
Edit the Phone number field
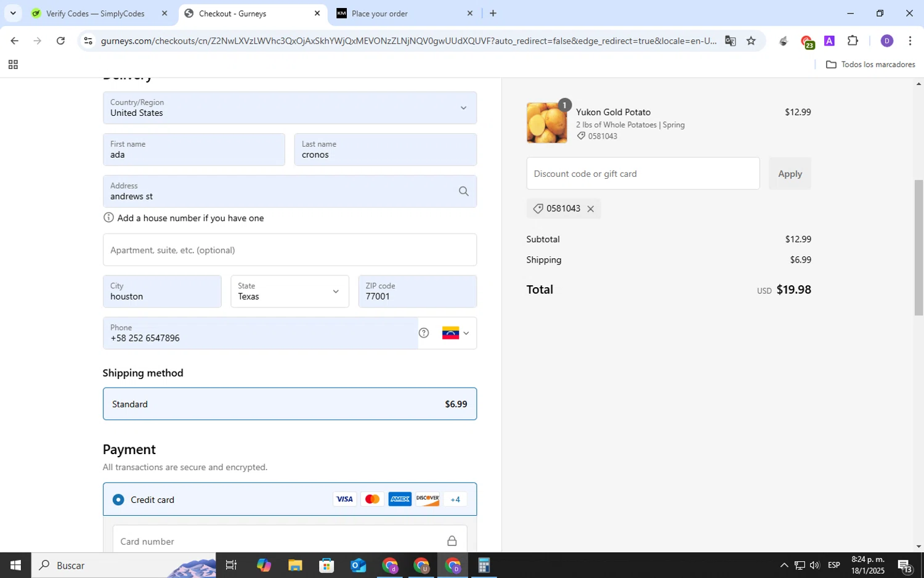(260, 333)
